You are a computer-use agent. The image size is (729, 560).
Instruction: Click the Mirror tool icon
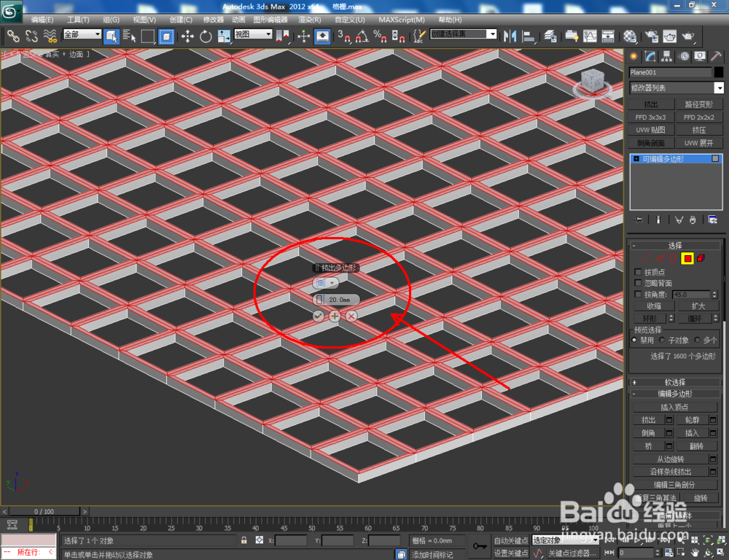[x=510, y=36]
